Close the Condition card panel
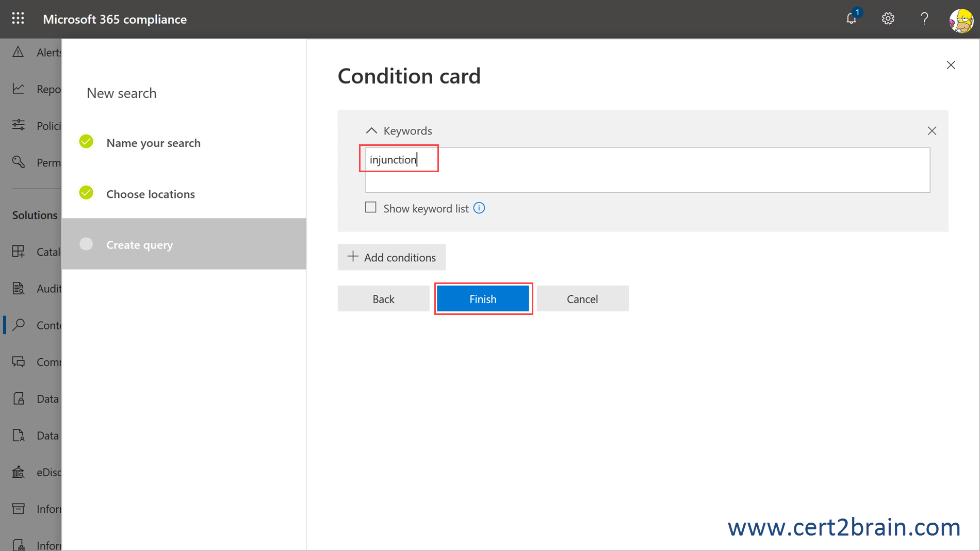The height and width of the screenshot is (551, 980). [x=951, y=65]
